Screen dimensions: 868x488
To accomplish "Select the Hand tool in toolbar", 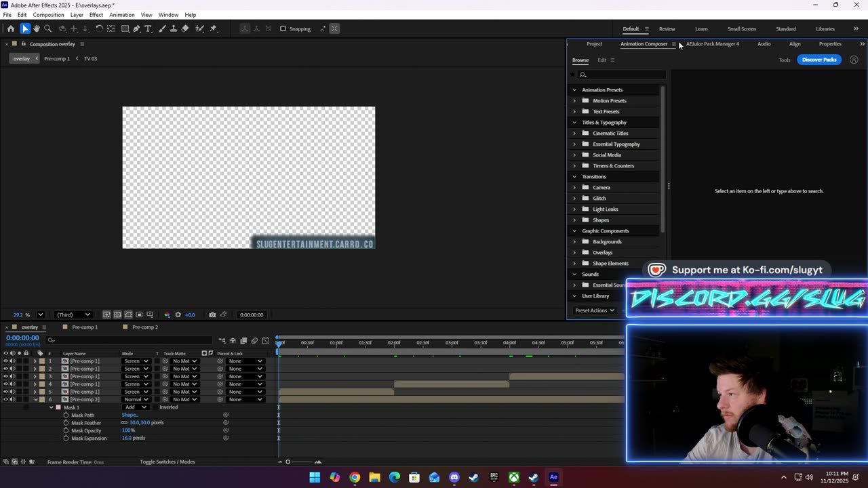I will tap(37, 28).
